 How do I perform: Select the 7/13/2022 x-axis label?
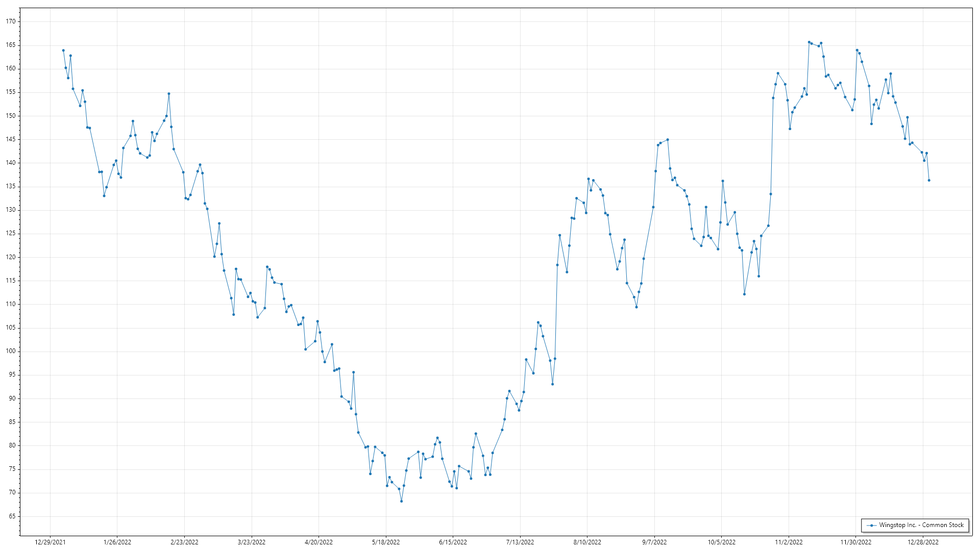520,542
